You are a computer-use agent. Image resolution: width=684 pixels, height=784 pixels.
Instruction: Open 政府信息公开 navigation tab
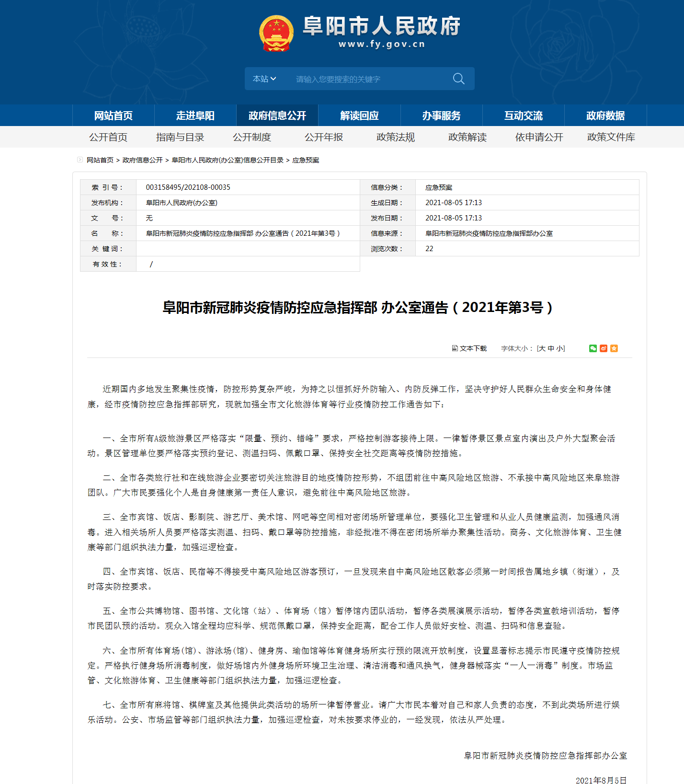tap(277, 115)
